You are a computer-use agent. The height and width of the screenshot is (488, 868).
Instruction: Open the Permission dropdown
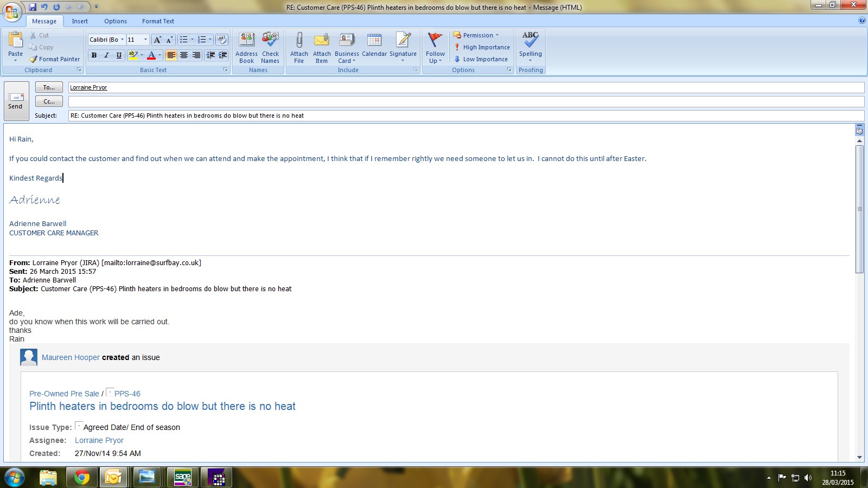click(476, 35)
